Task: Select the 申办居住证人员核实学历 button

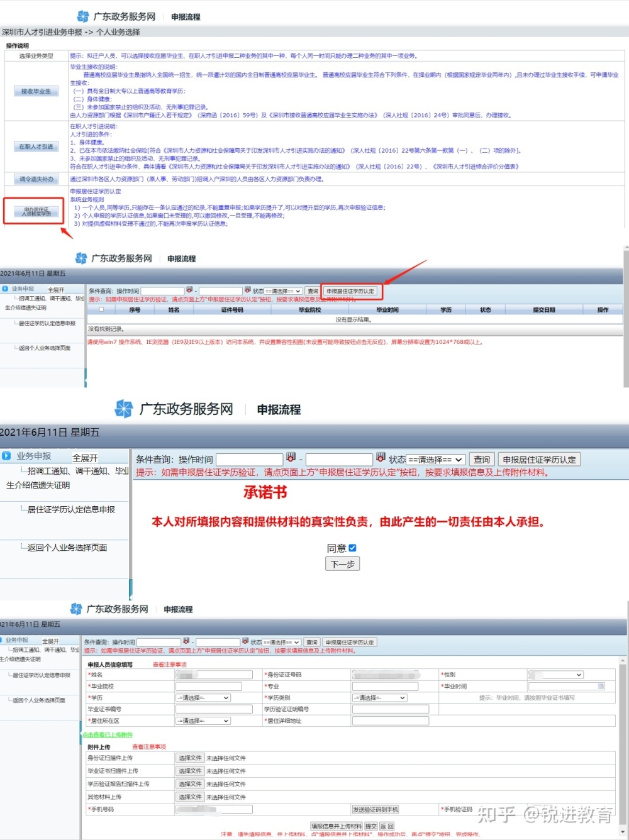Action: [36, 211]
